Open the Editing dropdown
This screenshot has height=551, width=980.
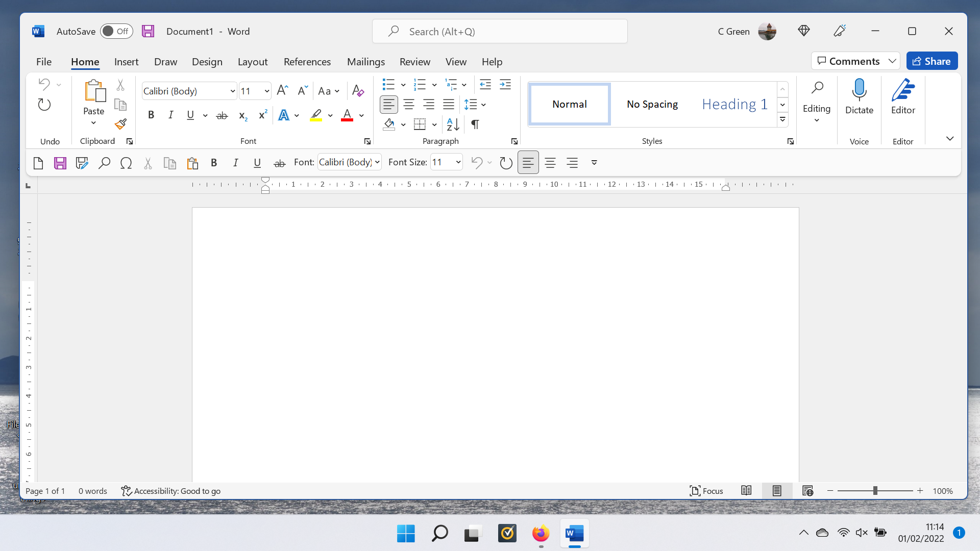click(x=817, y=102)
